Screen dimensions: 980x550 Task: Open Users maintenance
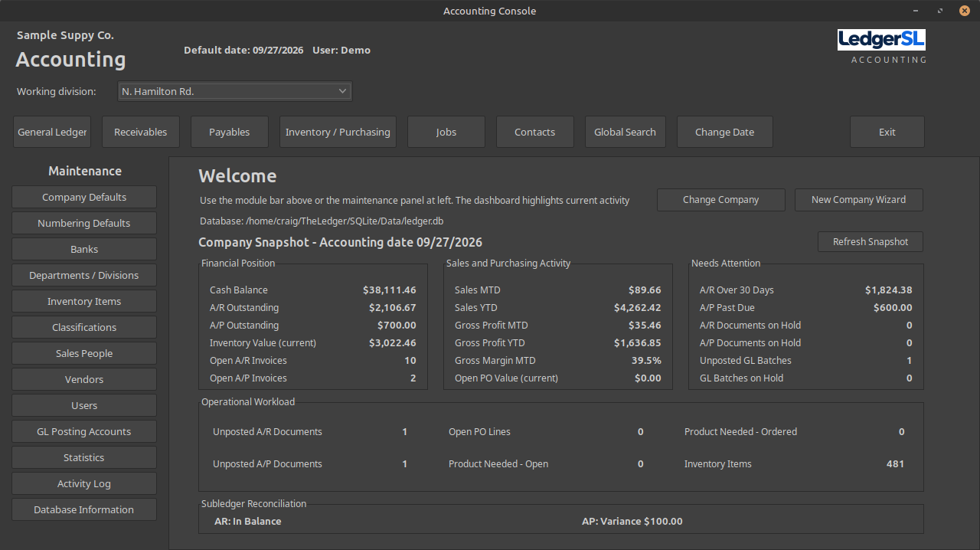(84, 405)
